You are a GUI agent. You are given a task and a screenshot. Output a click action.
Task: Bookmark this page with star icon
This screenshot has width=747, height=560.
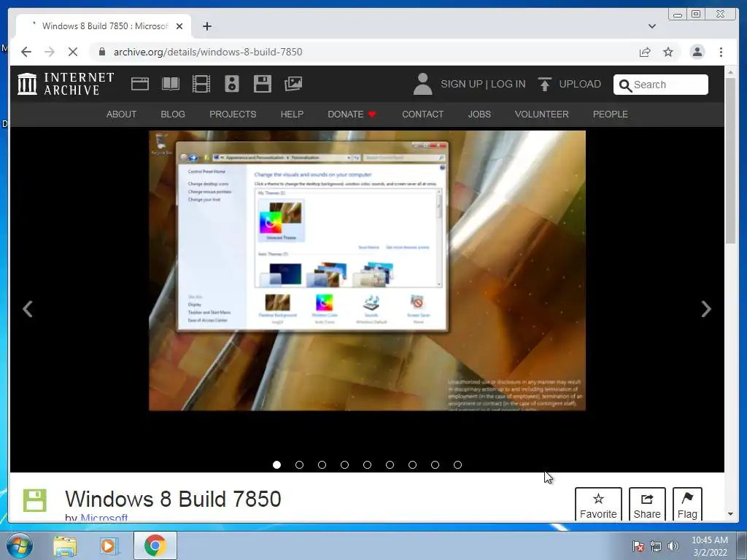pyautogui.click(x=668, y=52)
